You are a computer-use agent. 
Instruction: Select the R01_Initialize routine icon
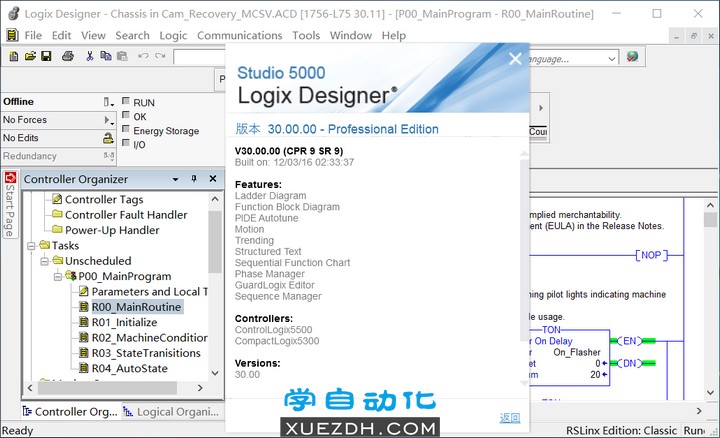84,322
